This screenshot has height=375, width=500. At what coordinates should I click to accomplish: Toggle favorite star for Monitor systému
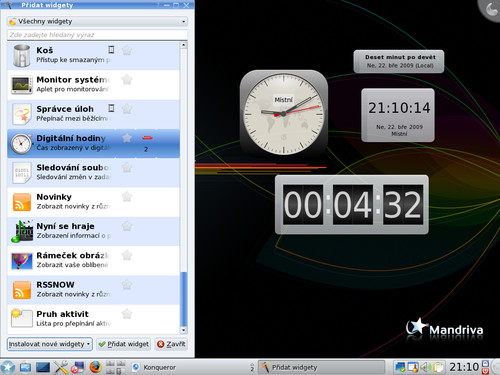(x=127, y=80)
